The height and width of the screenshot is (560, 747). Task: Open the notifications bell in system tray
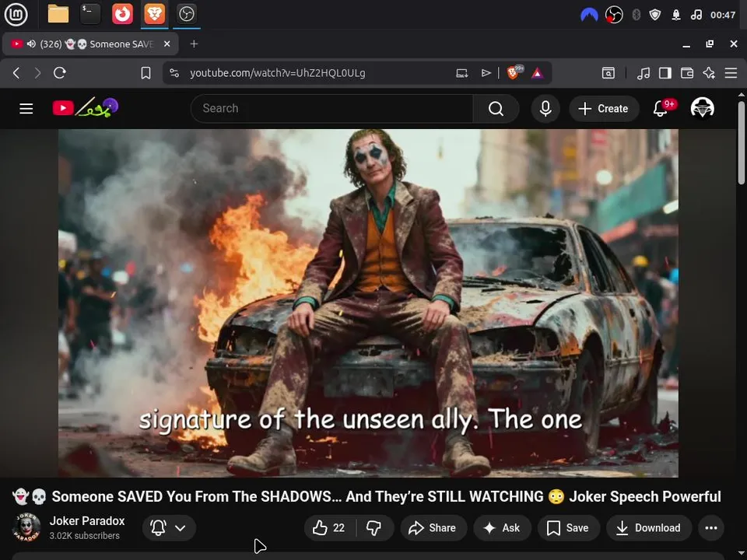[675, 16]
